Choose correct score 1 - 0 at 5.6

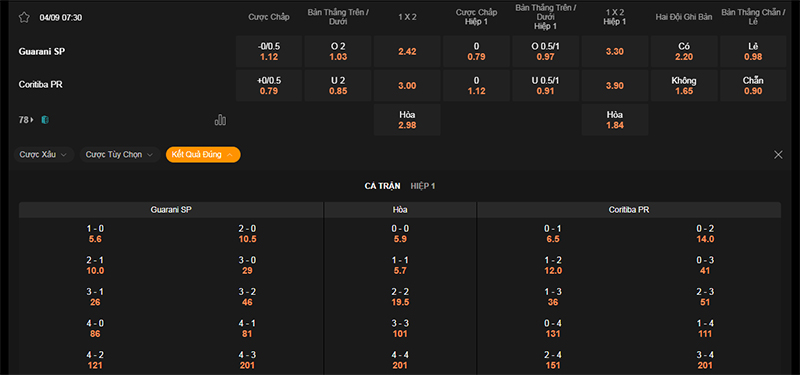pos(95,234)
